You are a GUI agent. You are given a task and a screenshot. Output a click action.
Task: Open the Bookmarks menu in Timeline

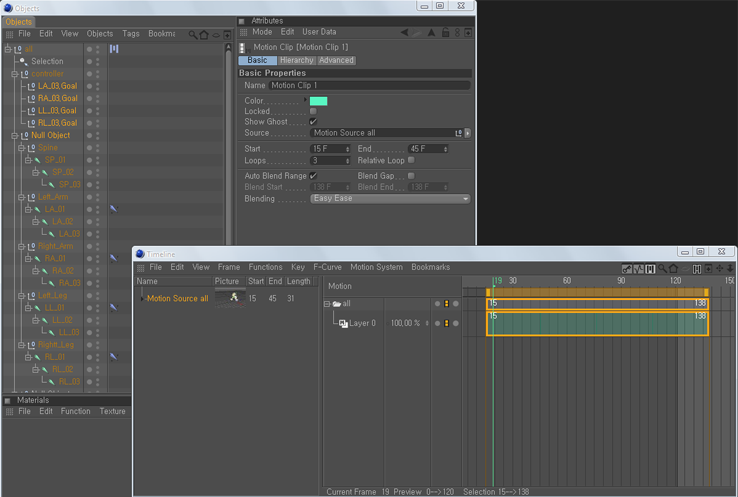pyautogui.click(x=431, y=267)
